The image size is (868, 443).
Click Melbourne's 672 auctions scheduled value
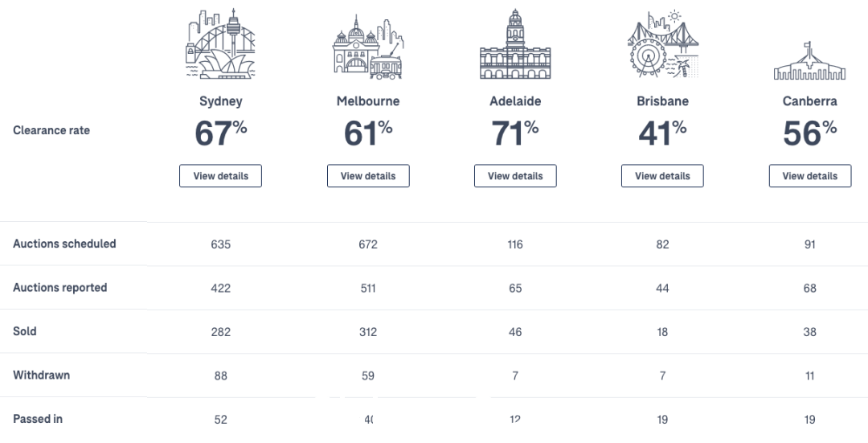point(368,244)
